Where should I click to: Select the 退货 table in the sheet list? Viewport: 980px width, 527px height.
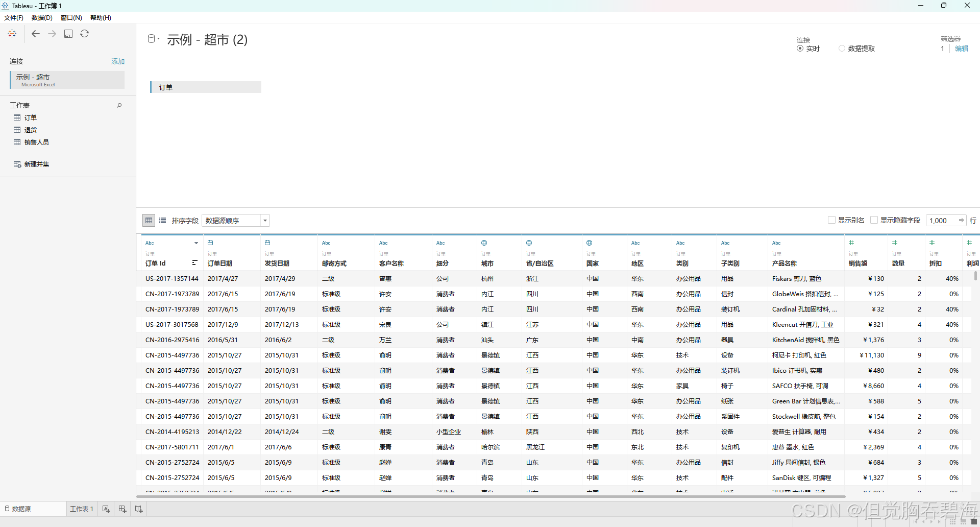point(31,130)
